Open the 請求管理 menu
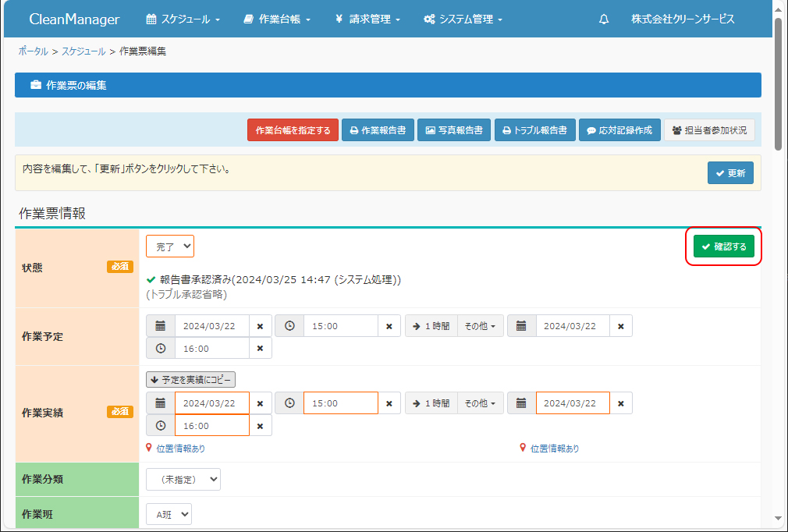 367,20
